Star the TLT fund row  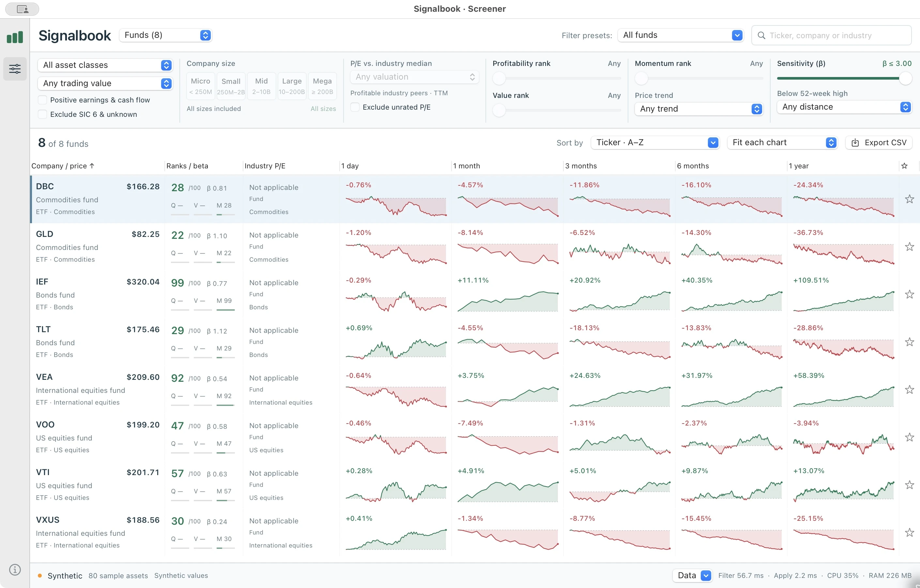[x=909, y=342]
